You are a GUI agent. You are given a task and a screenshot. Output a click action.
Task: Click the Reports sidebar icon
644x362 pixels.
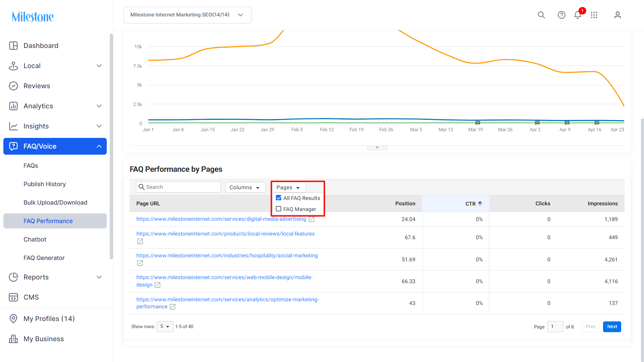pyautogui.click(x=13, y=277)
